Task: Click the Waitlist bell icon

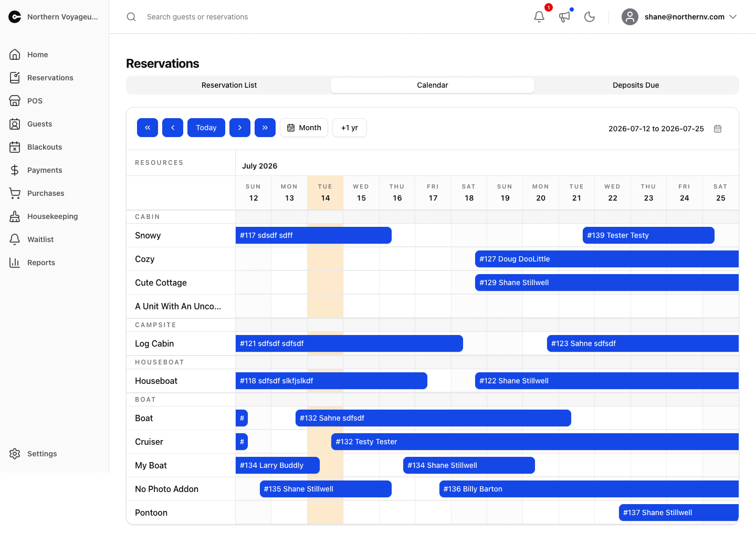Action: coord(15,239)
